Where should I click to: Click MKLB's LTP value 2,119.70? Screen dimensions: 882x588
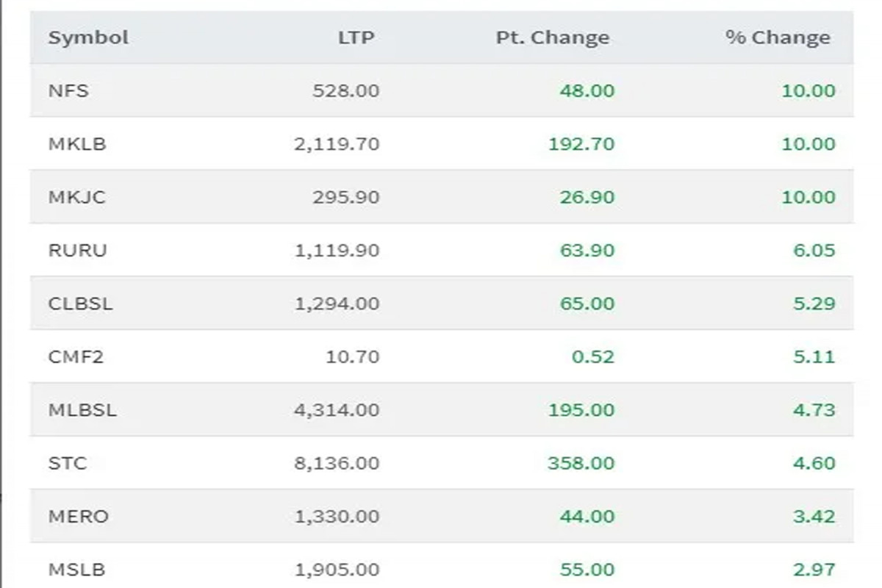pyautogui.click(x=337, y=144)
